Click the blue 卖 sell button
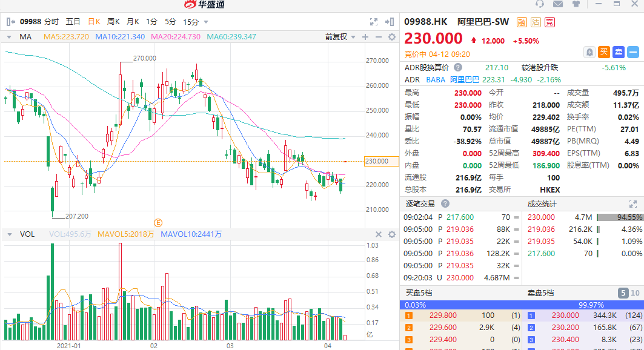644x350 pixels. point(619,52)
